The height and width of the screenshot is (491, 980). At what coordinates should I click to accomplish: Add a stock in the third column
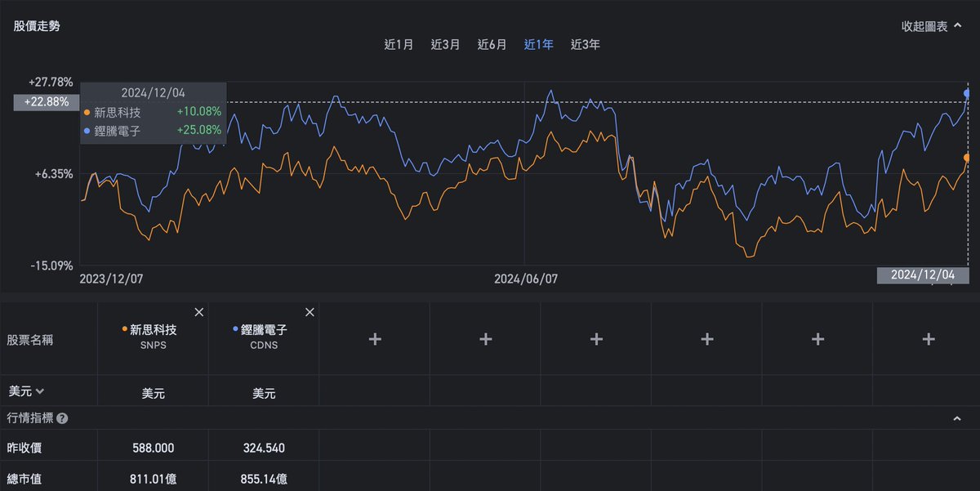pos(375,339)
